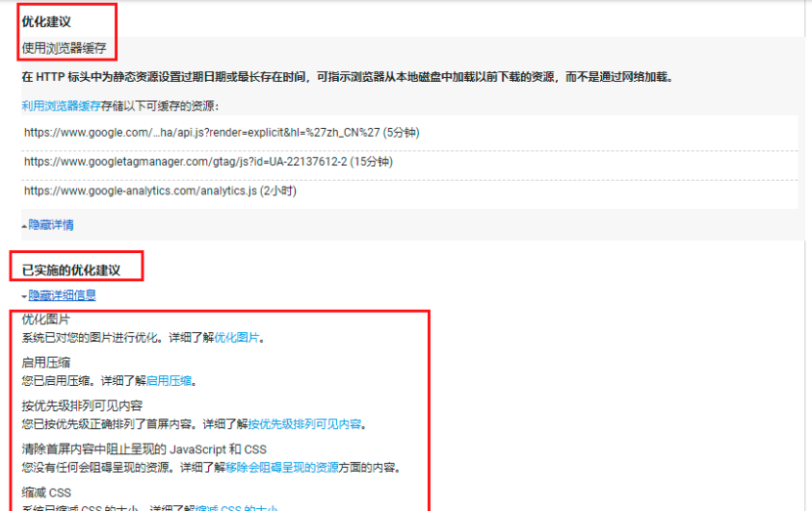Click the 启用压缩 rule title
812x511 pixels.
coord(45,363)
